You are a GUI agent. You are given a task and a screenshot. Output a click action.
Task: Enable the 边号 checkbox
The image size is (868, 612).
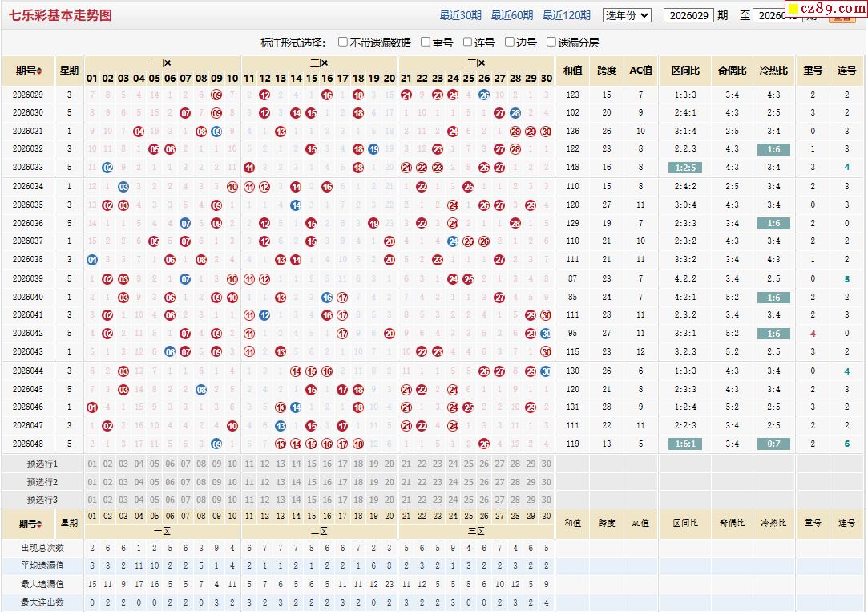point(509,42)
